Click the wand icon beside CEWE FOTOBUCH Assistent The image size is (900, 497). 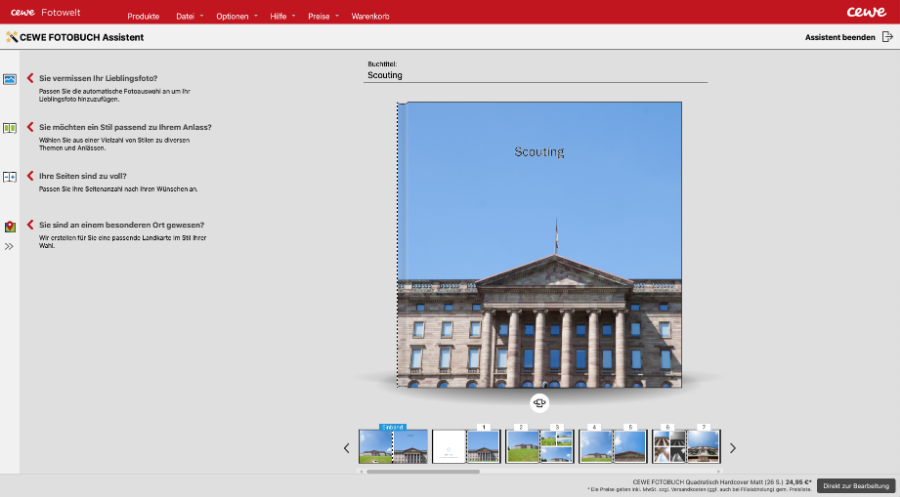click(x=12, y=37)
